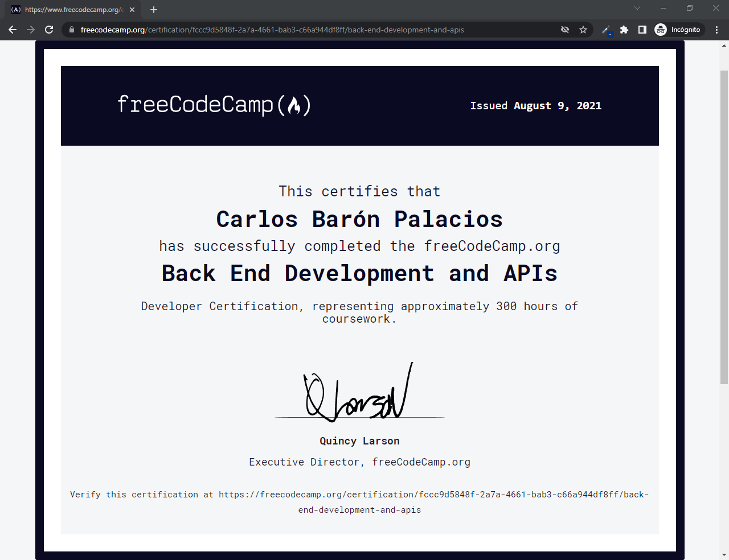
Task: View site information via the lock icon
Action: point(72,30)
